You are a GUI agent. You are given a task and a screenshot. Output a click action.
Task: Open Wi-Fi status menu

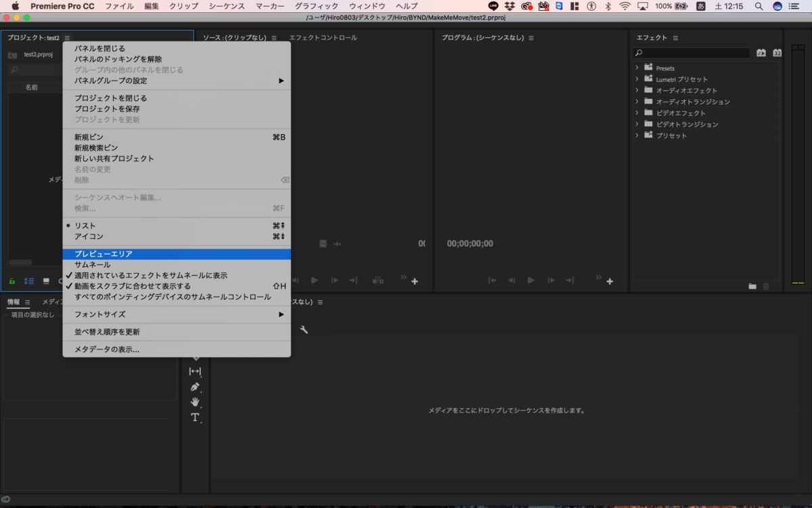pyautogui.click(x=624, y=6)
